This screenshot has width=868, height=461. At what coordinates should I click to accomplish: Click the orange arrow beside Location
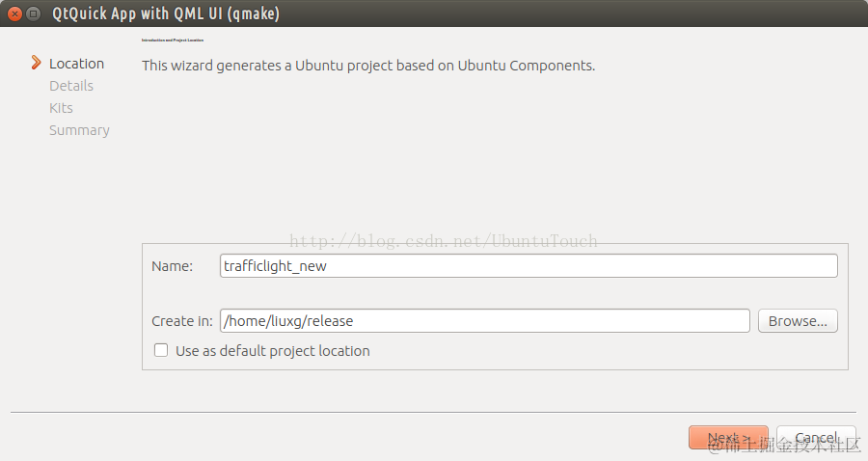click(x=37, y=64)
